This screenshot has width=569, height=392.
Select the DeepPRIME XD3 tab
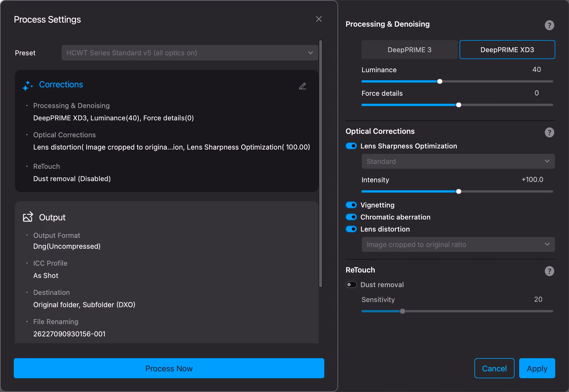click(x=507, y=50)
